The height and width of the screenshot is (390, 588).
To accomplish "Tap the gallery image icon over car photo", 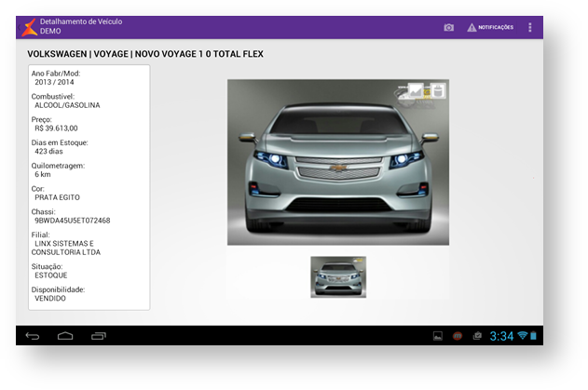I will coord(416,90).
